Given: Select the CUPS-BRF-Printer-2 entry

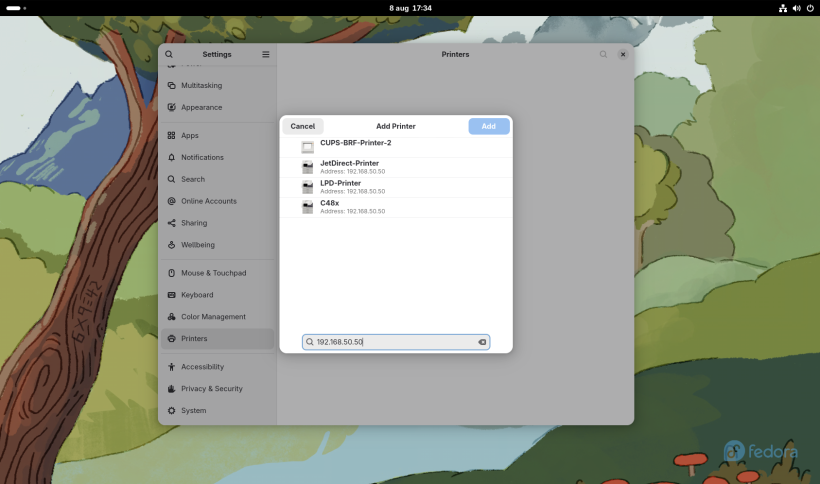Looking at the screenshot, I should (396, 147).
